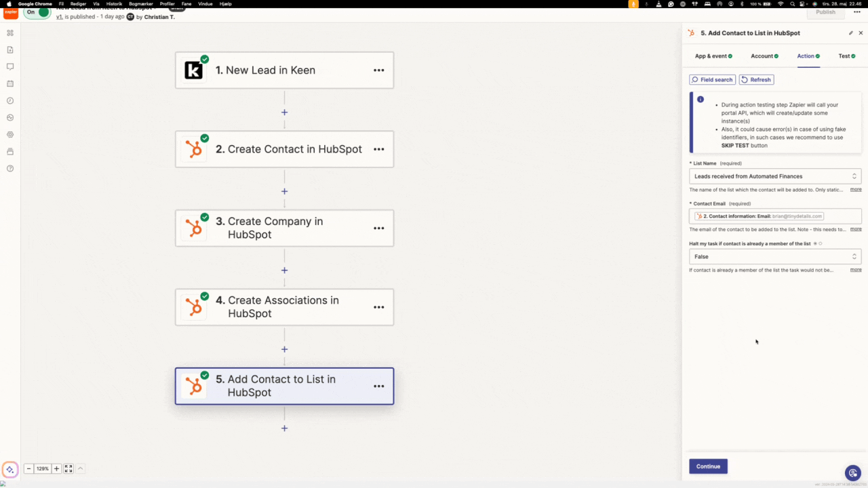Open the three-dot menu on step 1
This screenshot has width=868, height=488.
coord(379,70)
